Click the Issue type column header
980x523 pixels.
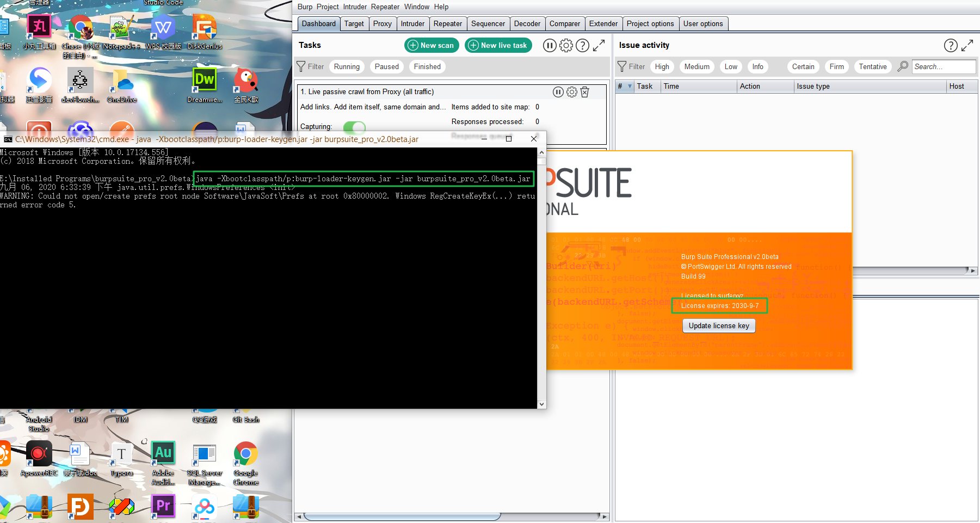click(870, 87)
